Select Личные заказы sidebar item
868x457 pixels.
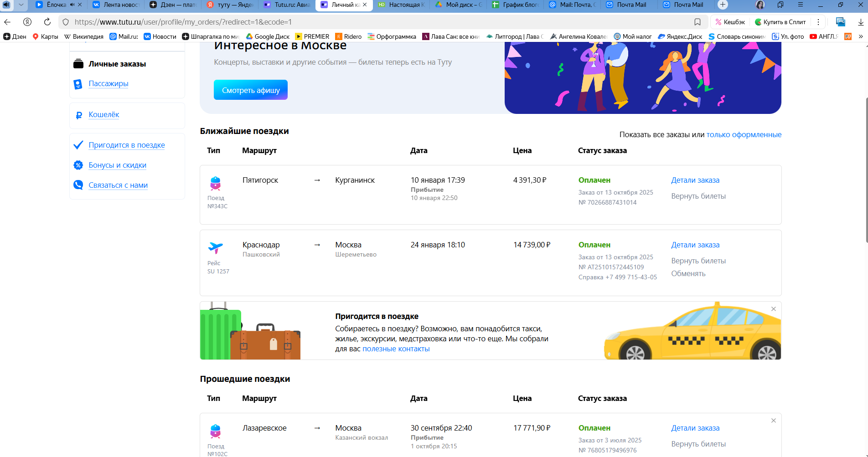pyautogui.click(x=117, y=64)
